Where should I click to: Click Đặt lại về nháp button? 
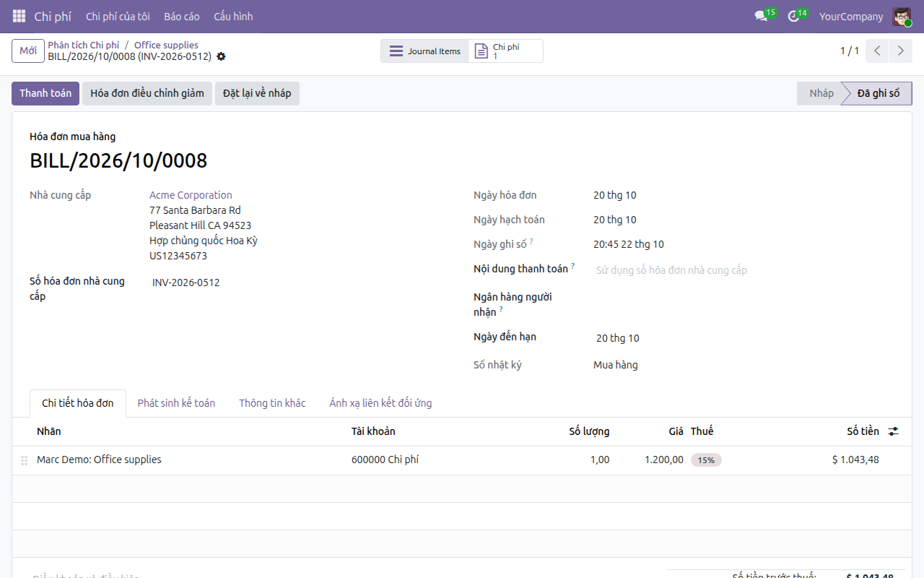tap(257, 93)
